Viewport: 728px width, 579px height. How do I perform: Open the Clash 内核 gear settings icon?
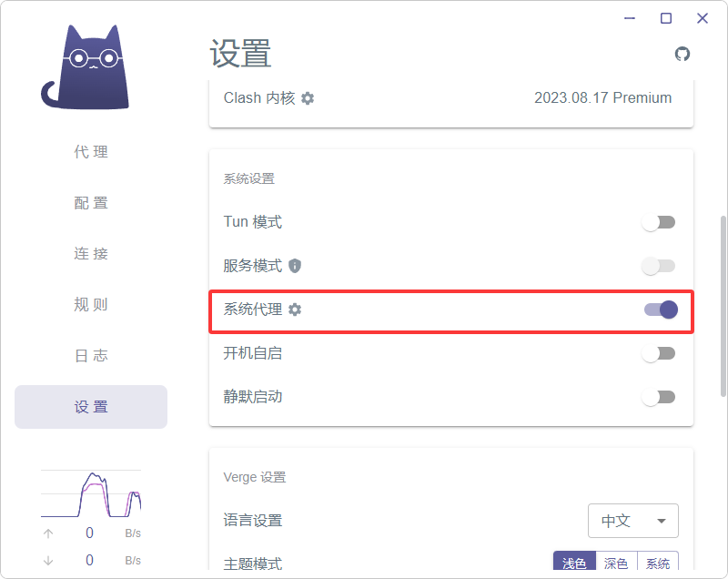click(x=308, y=98)
